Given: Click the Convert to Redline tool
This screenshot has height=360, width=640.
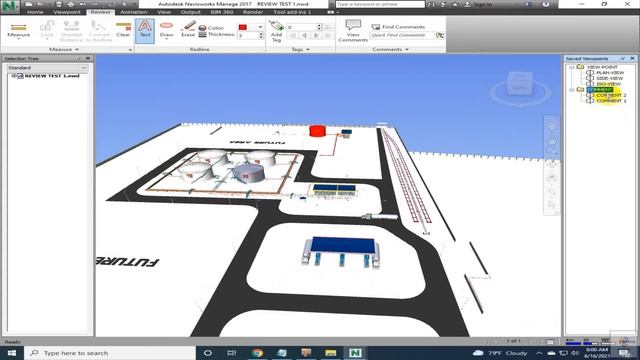Looking at the screenshot, I should 99,31.
